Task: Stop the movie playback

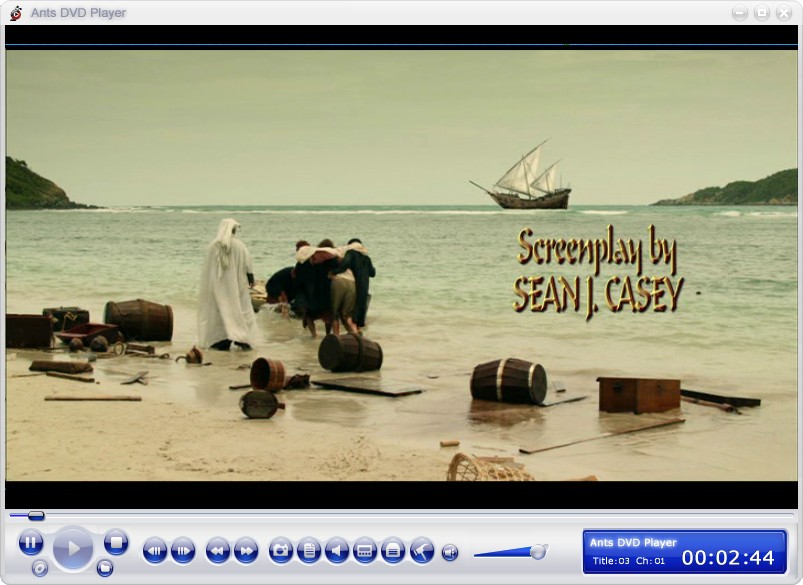Action: pos(116,543)
